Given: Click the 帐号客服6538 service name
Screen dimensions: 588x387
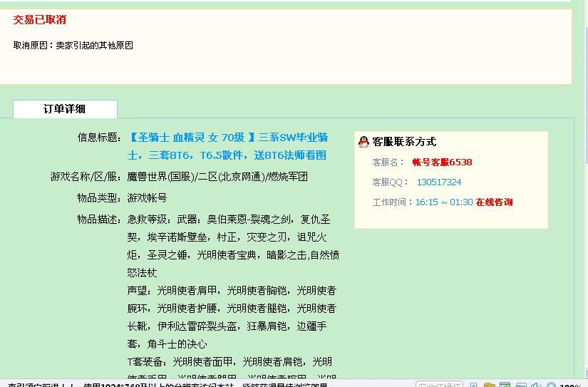Looking at the screenshot, I should [x=442, y=162].
